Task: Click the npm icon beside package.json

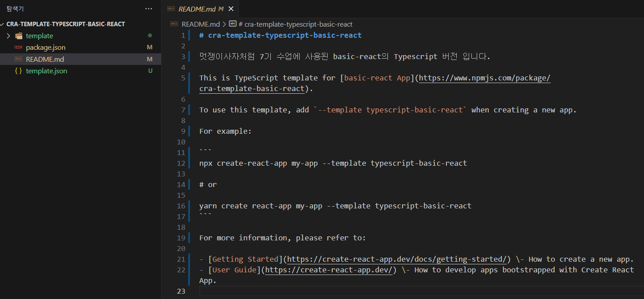Action: point(19,47)
